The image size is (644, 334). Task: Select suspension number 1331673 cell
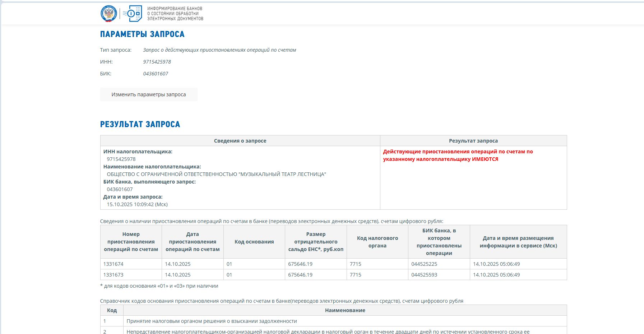[x=113, y=275]
